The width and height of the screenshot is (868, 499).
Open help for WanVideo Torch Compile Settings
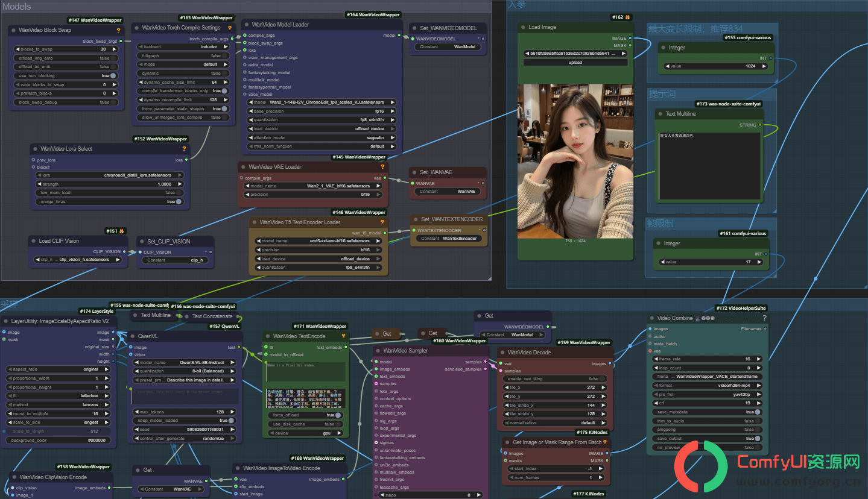(x=229, y=28)
